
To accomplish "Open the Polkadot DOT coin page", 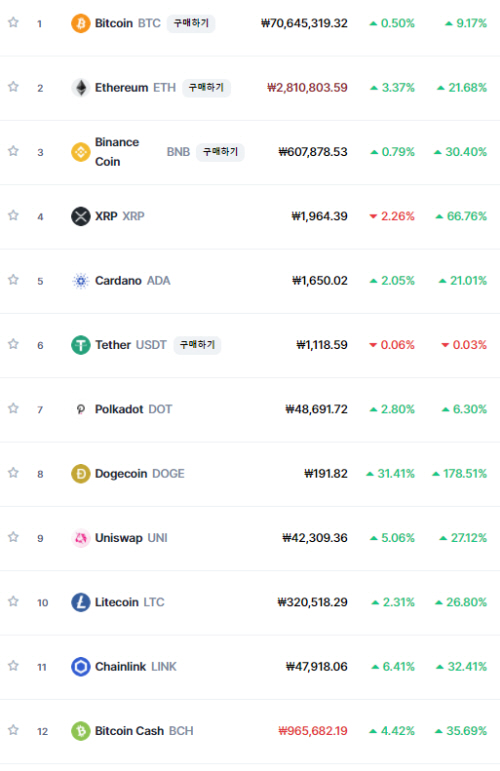I will click(x=133, y=409).
